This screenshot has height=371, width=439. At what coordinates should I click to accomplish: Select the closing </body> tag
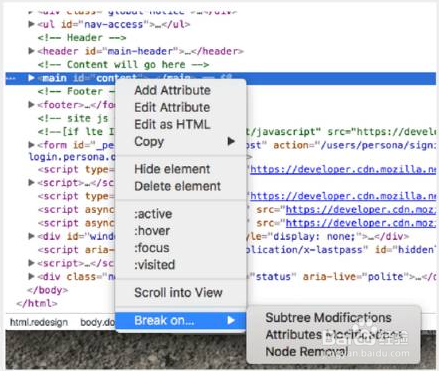pos(47,290)
